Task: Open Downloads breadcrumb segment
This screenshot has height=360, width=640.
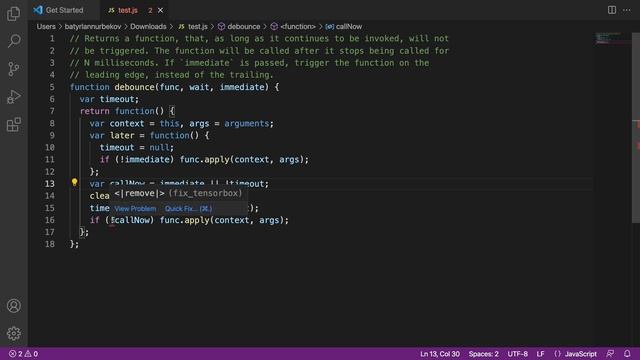Action: point(148,27)
